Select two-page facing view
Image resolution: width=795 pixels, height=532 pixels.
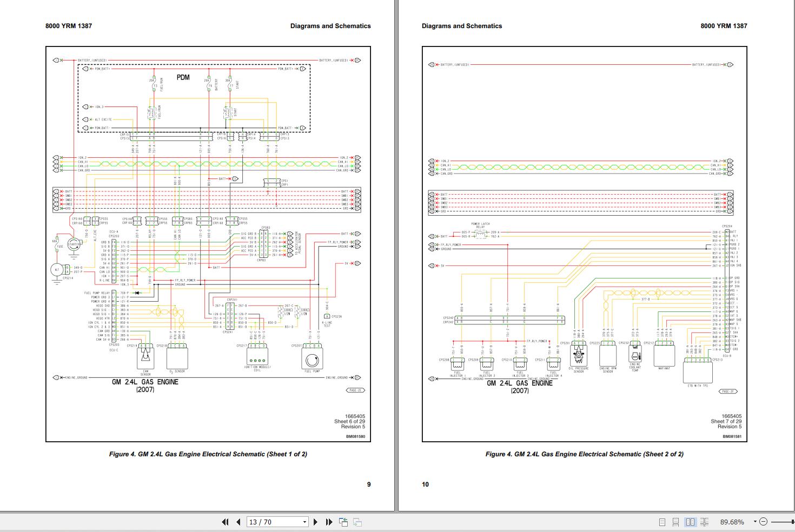pos(690,522)
